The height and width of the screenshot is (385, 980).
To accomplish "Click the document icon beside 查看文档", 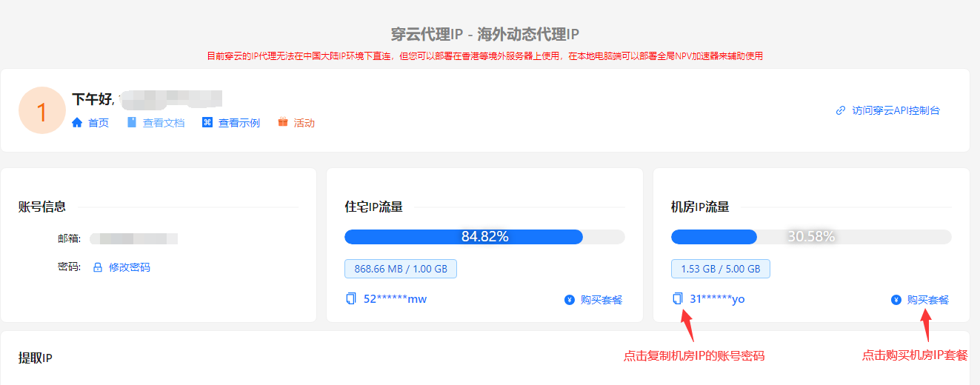I will coord(132,123).
